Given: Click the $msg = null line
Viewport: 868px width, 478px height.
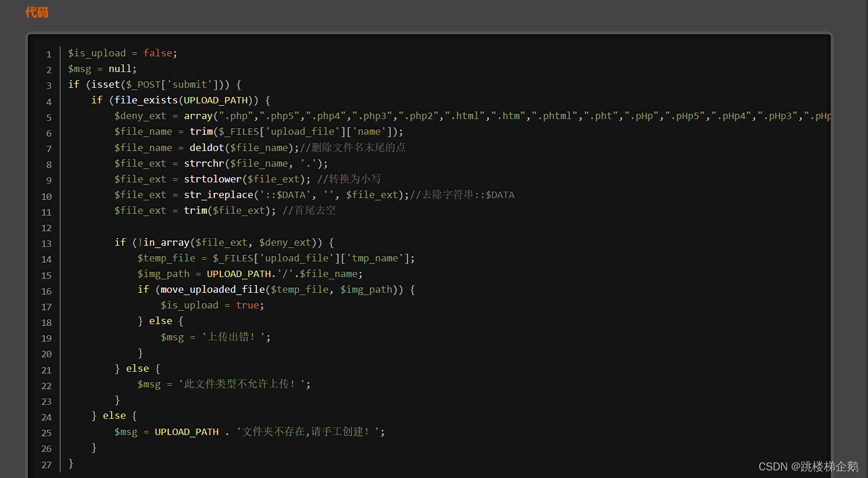Looking at the screenshot, I should (102, 69).
